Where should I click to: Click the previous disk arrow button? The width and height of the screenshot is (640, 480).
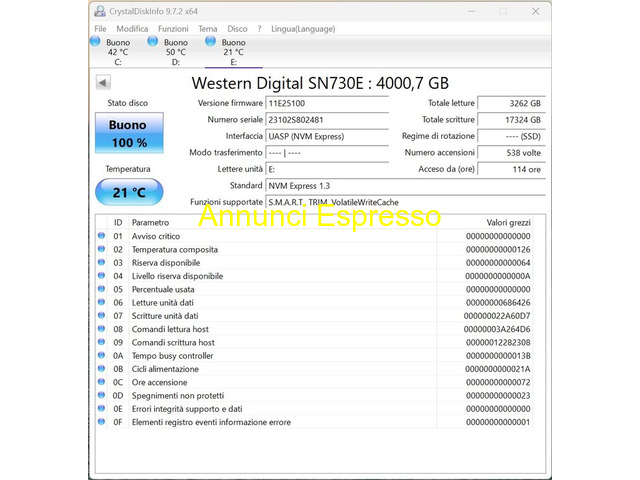pos(103,82)
